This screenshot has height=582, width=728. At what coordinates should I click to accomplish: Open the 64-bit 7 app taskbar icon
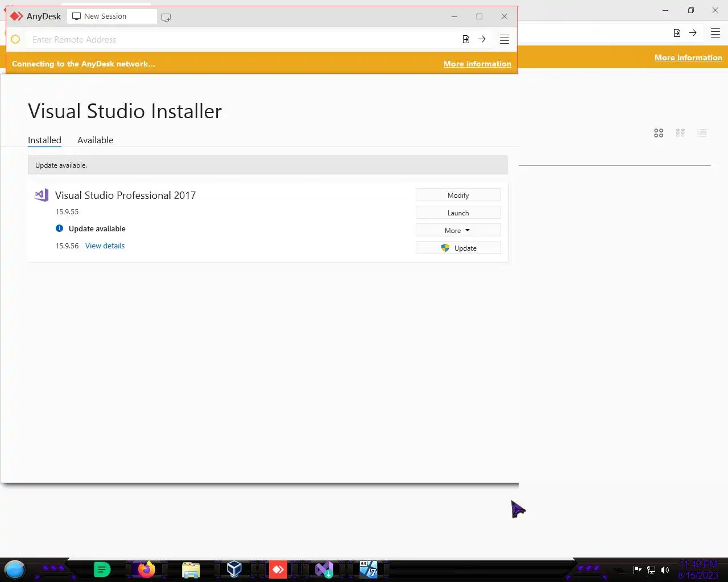(x=369, y=569)
